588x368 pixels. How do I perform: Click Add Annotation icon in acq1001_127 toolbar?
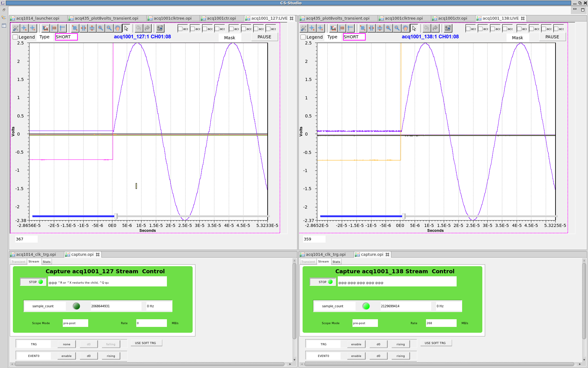click(x=24, y=28)
